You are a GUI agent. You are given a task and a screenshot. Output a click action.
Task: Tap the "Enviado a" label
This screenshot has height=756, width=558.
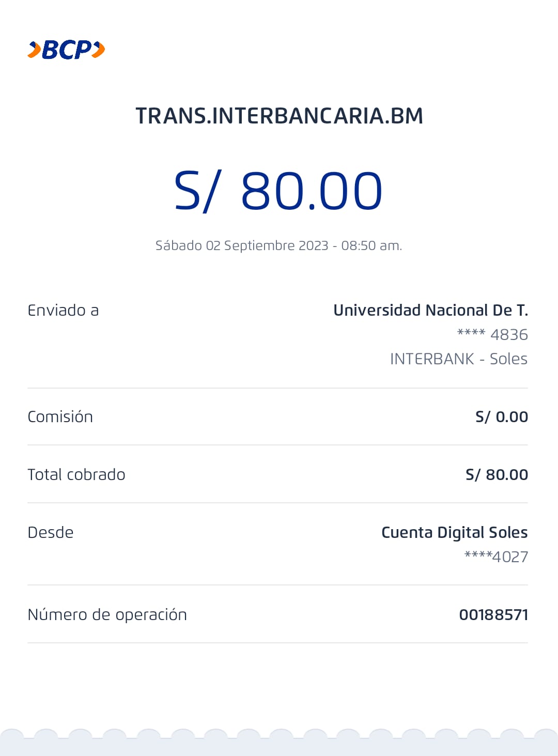point(63,310)
